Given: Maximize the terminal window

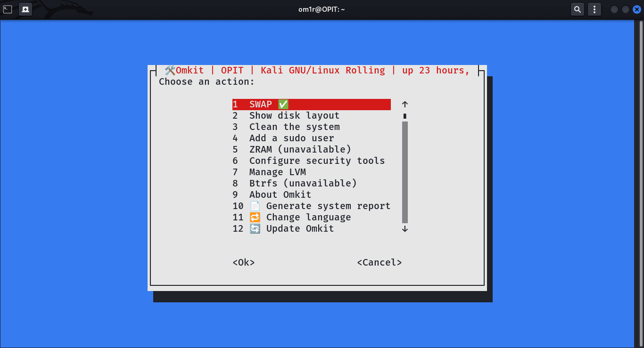Looking at the screenshot, I should pyautogui.click(x=626, y=9).
